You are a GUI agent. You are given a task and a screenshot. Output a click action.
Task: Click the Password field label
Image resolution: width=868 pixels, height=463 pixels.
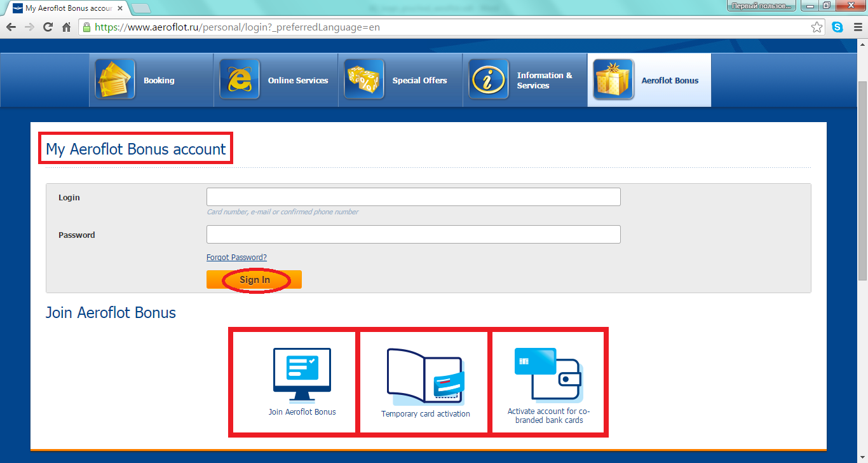tap(77, 235)
